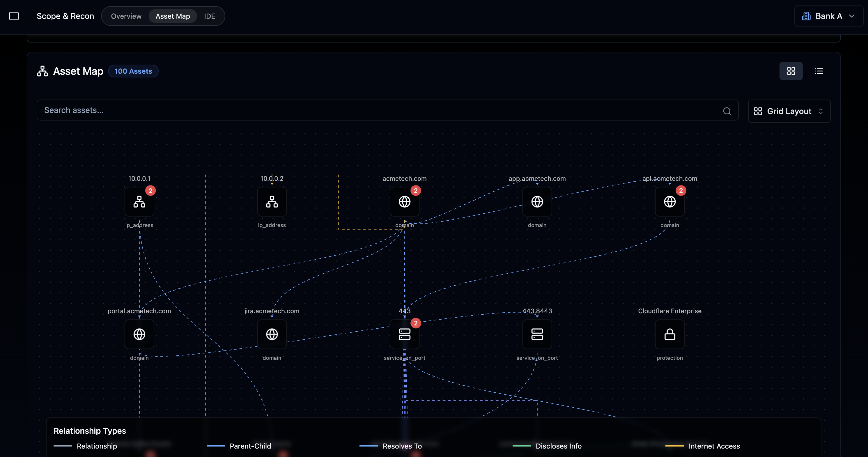This screenshot has width=868, height=457.
Task: Click the 10.0.0.1 ip_address node icon
Action: [x=139, y=201]
